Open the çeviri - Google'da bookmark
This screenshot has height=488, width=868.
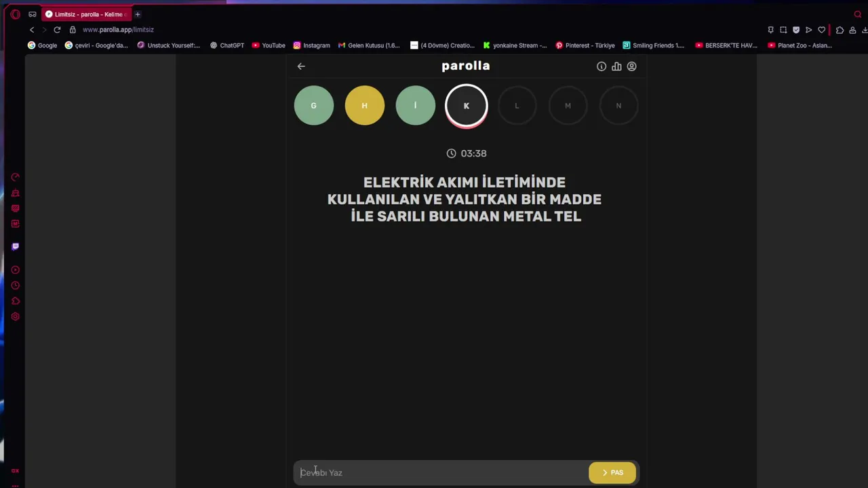[x=96, y=45]
